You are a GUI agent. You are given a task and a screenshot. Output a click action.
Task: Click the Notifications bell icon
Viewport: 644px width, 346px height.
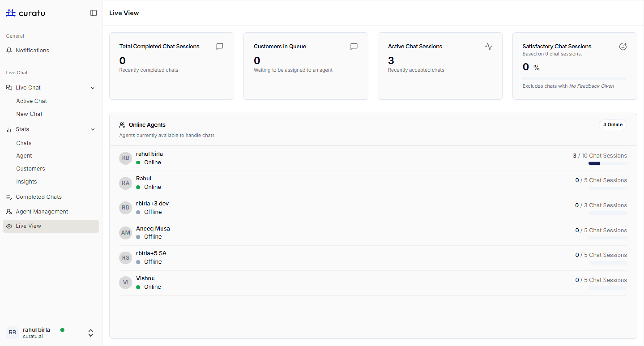[x=9, y=50]
